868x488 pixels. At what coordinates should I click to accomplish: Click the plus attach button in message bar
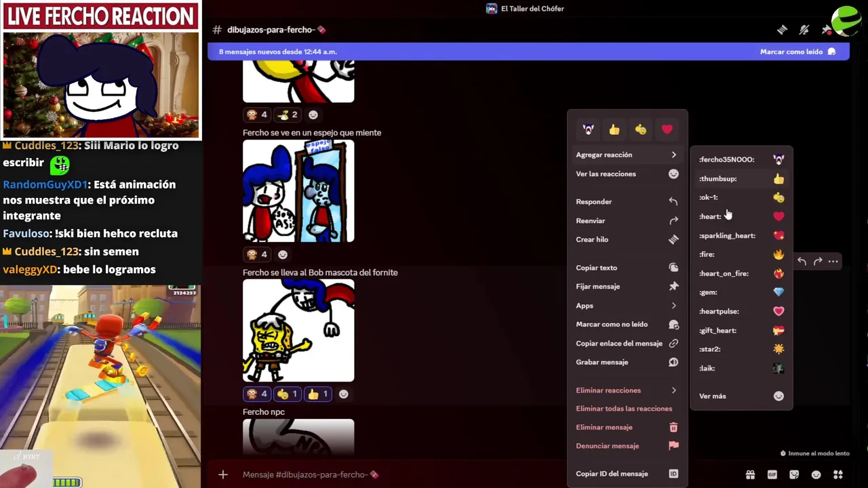pyautogui.click(x=223, y=474)
